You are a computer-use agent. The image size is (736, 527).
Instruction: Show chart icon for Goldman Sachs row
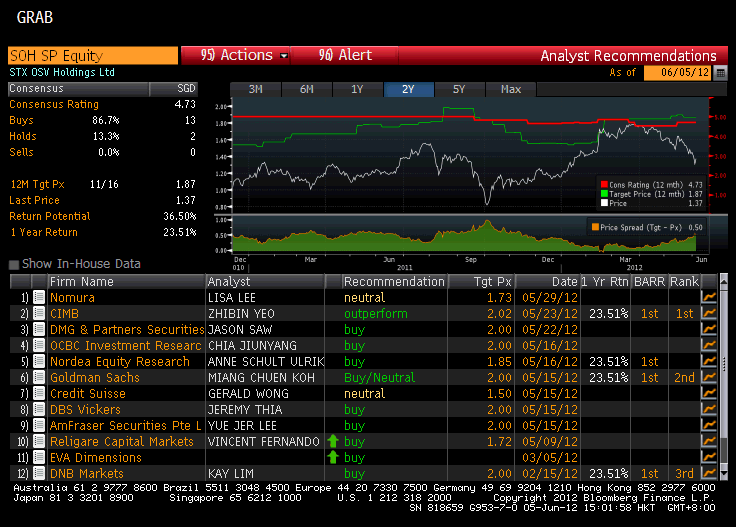(x=709, y=377)
